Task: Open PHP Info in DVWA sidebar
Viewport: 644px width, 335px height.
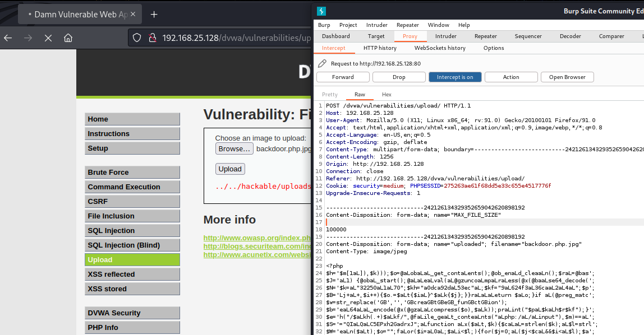Action: (x=132, y=327)
